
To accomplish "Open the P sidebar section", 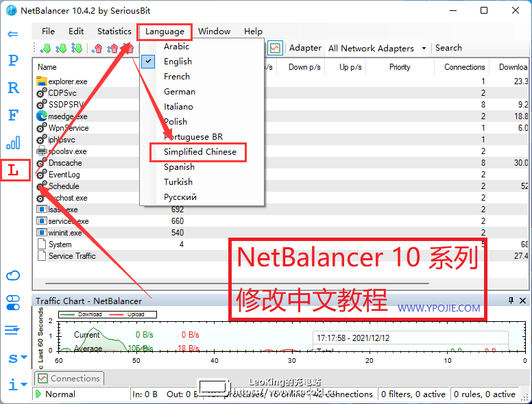I will 13,60.
